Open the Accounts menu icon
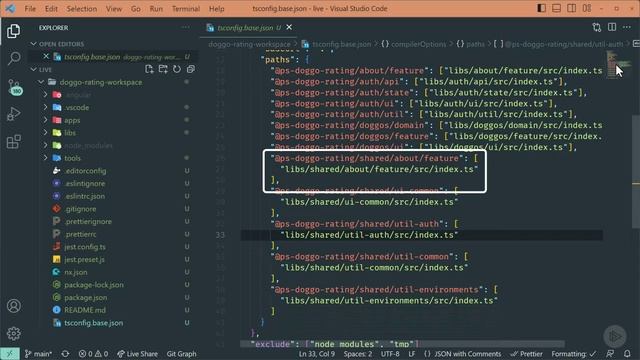The image size is (640, 360). coord(13,306)
